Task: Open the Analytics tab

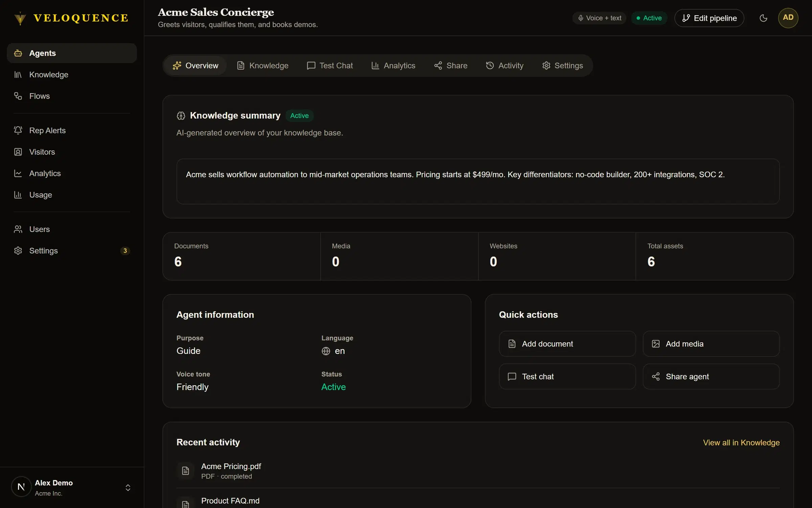Action: (x=393, y=65)
